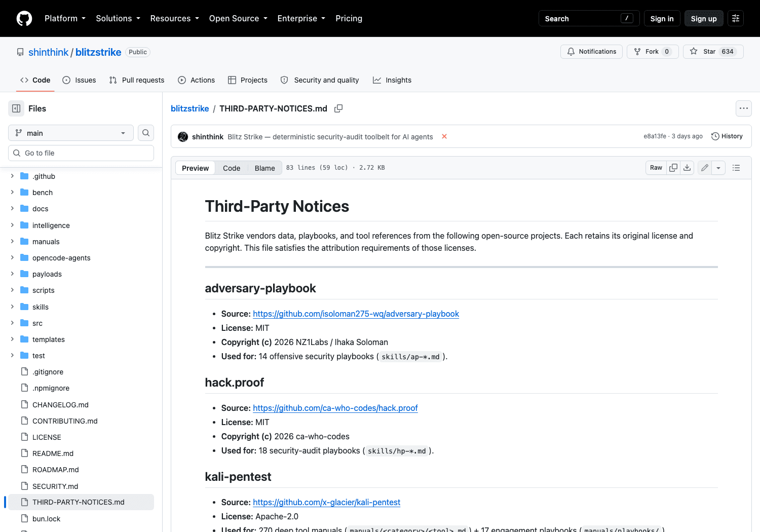Open the Projects tab
Screen dimensions: 760x532
point(248,80)
